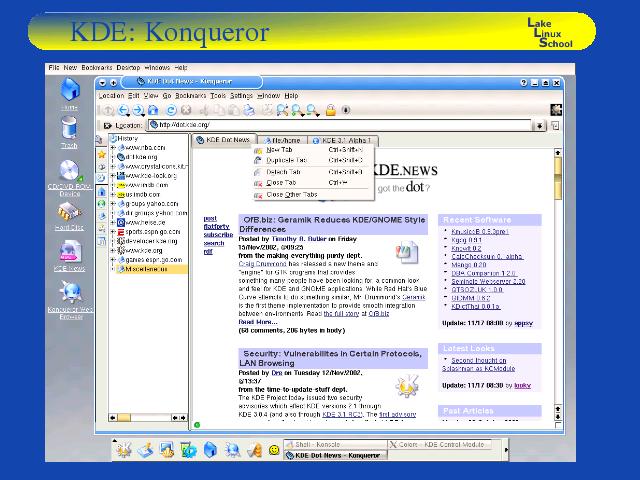Image resolution: width=640 pixels, height=480 pixels.
Task: Click the Konqueror gear animation icon
Action: pyautogui.click(x=556, y=110)
